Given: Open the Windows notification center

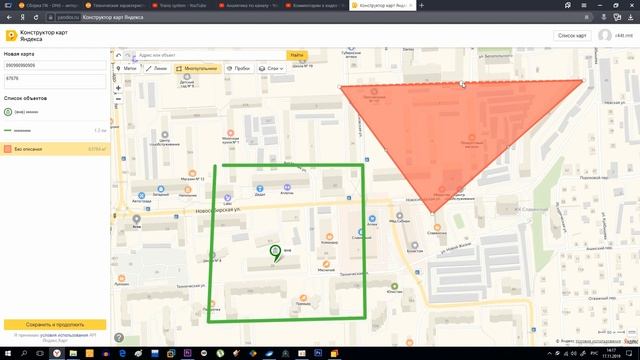Looking at the screenshot, I should (629, 353).
